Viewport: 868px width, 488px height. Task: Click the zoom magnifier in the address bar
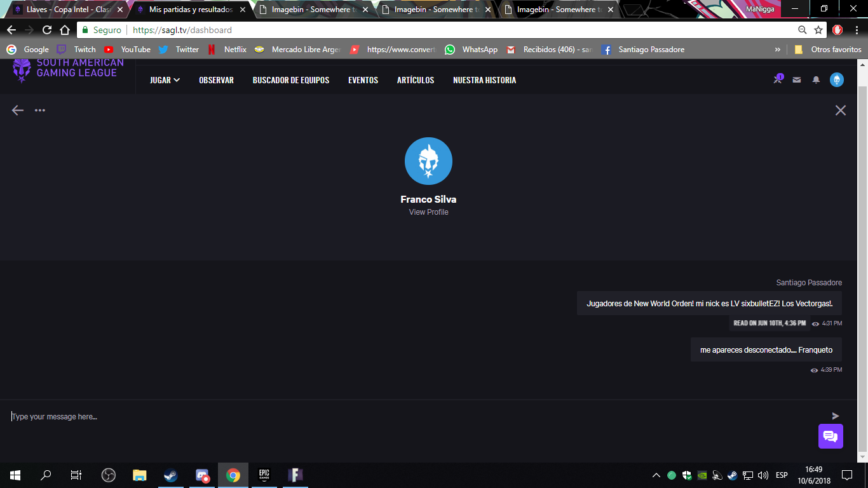tap(803, 30)
